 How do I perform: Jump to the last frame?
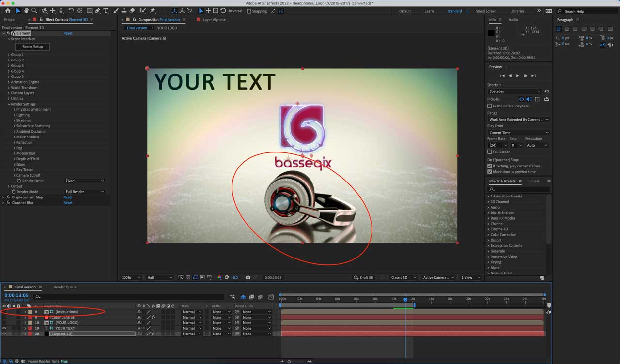pos(533,76)
